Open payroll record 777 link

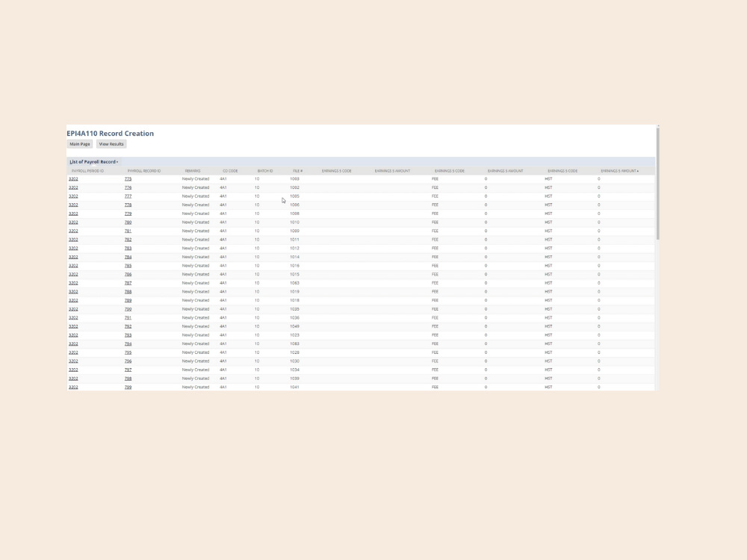click(128, 196)
